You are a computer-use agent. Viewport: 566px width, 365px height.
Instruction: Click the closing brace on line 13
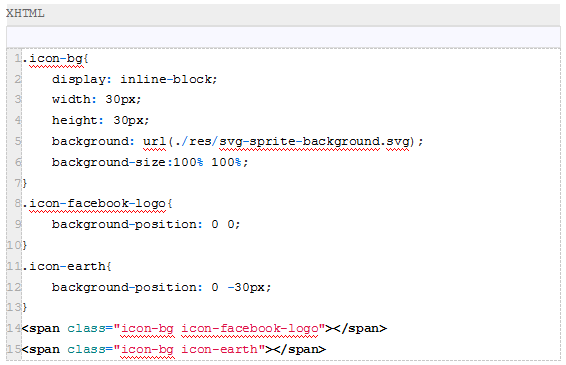pyautogui.click(x=25, y=307)
